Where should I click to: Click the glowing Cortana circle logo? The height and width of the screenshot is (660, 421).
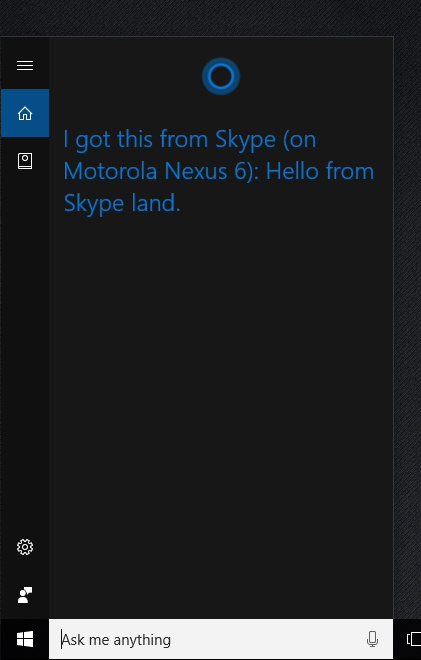pos(221,76)
